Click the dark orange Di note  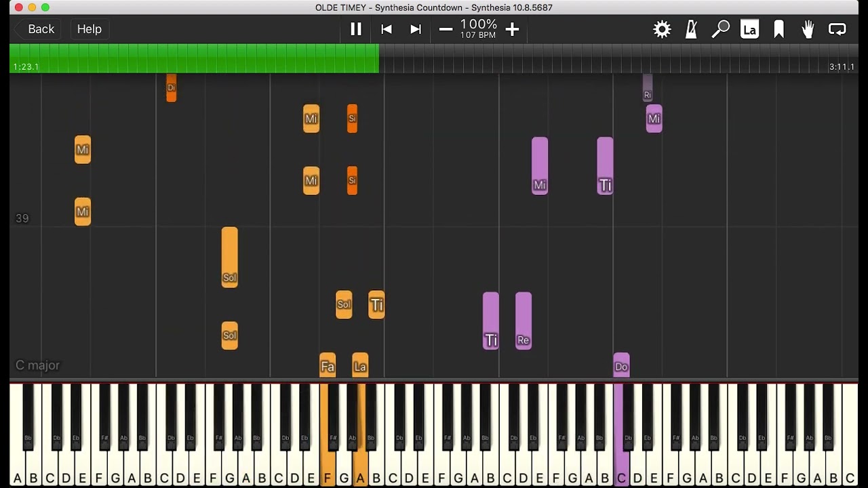172,87
